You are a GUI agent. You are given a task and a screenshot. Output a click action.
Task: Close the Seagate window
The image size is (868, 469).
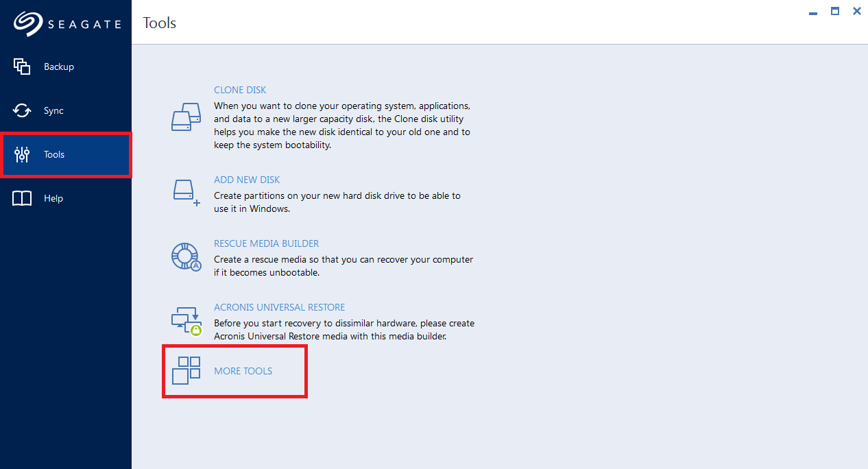pyautogui.click(x=857, y=11)
